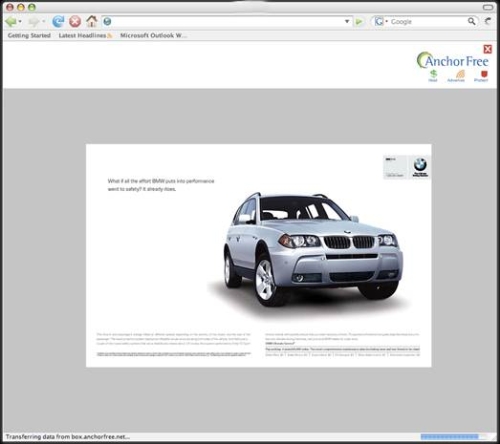This screenshot has width=500, height=444.
Task: Click the BMW roundel logo in ad
Action: tap(420, 165)
